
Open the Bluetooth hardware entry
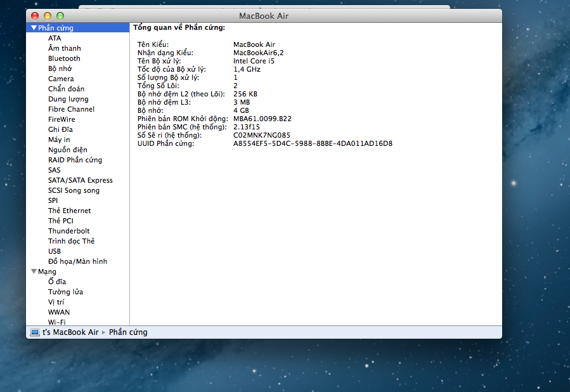coord(64,58)
